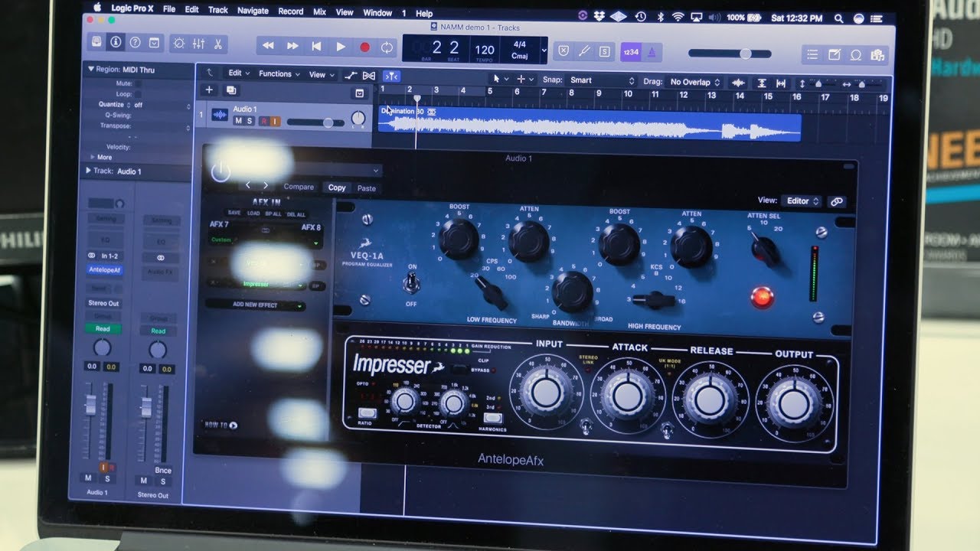Show the Mixer faders icon
This screenshot has height=551, width=980.
[198, 44]
